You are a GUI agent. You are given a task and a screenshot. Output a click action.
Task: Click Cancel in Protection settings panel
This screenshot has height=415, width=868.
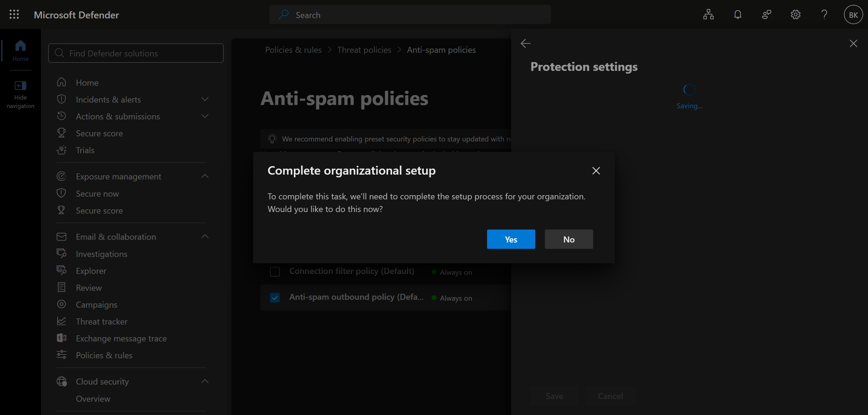610,396
